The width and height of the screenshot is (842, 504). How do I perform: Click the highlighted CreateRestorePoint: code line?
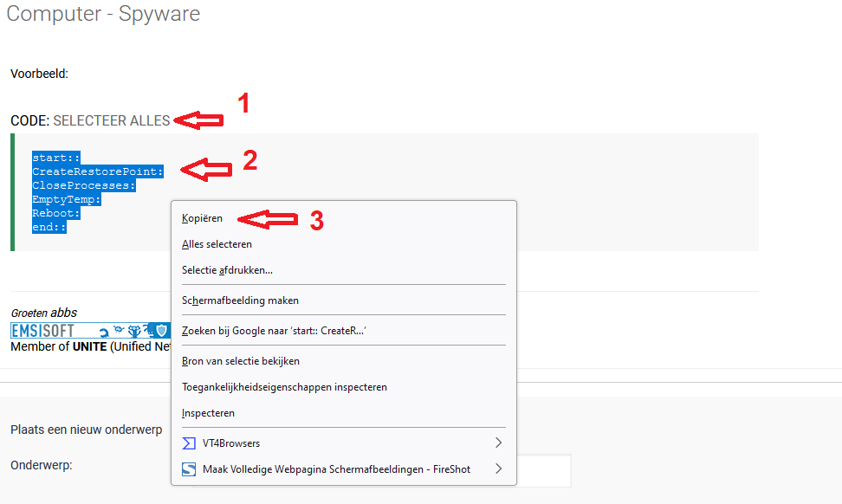coord(97,171)
